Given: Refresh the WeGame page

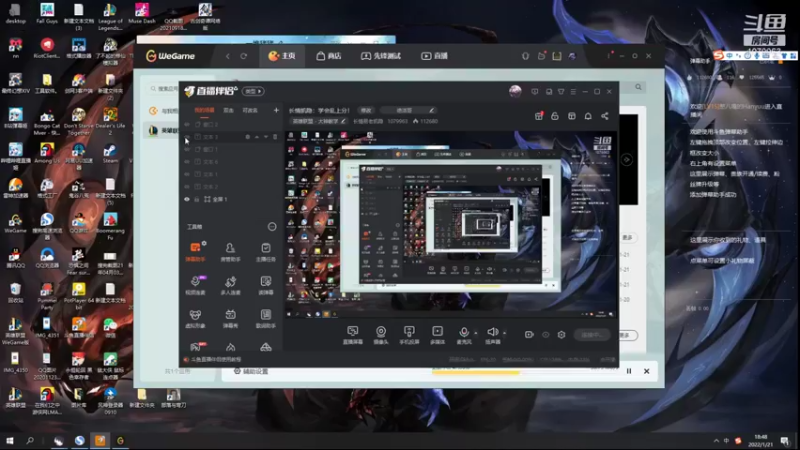Looking at the screenshot, I should [x=244, y=56].
